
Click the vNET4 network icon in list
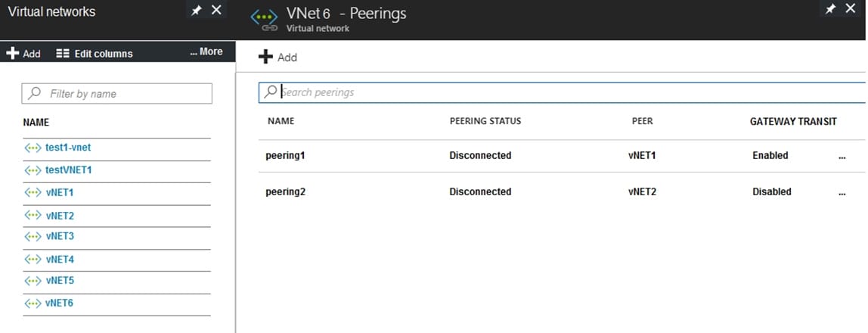coord(33,260)
